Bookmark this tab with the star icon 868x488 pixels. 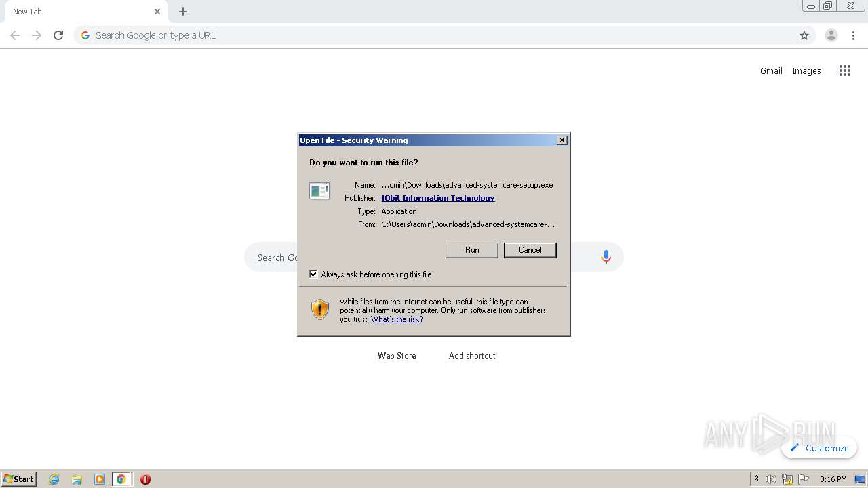click(x=804, y=35)
